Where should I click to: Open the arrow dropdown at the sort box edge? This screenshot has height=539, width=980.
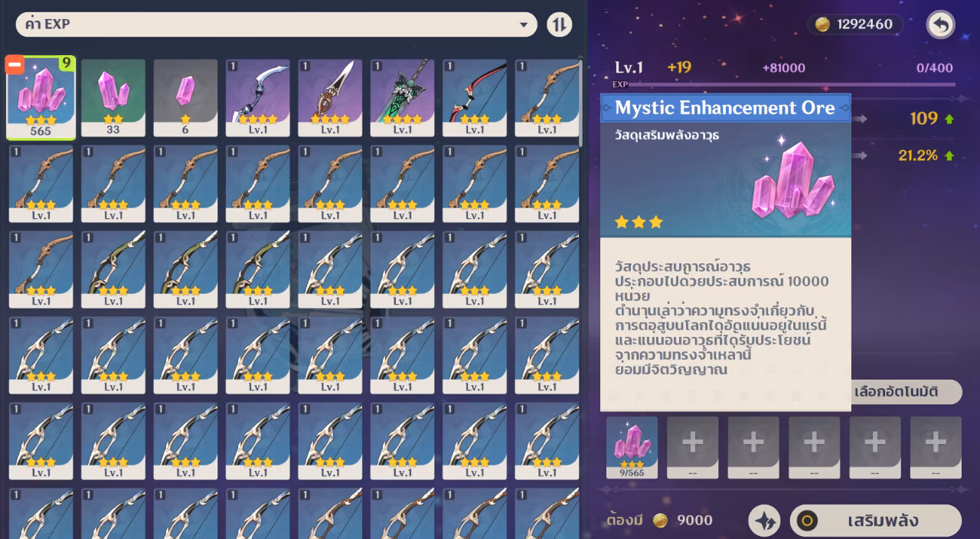pyautogui.click(x=524, y=24)
